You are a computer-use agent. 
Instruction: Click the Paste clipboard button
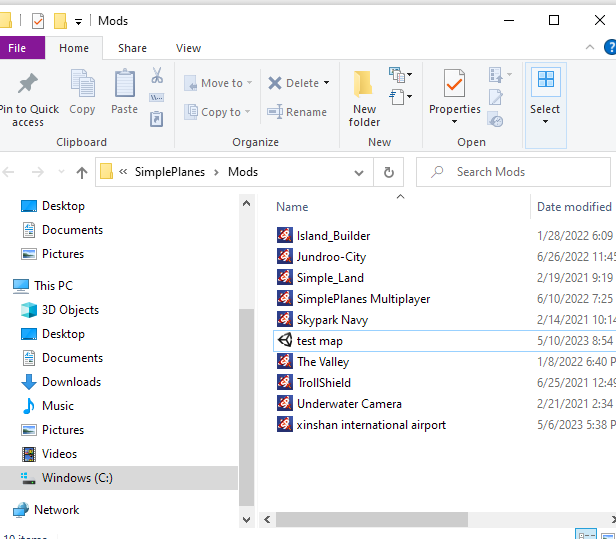tap(125, 92)
